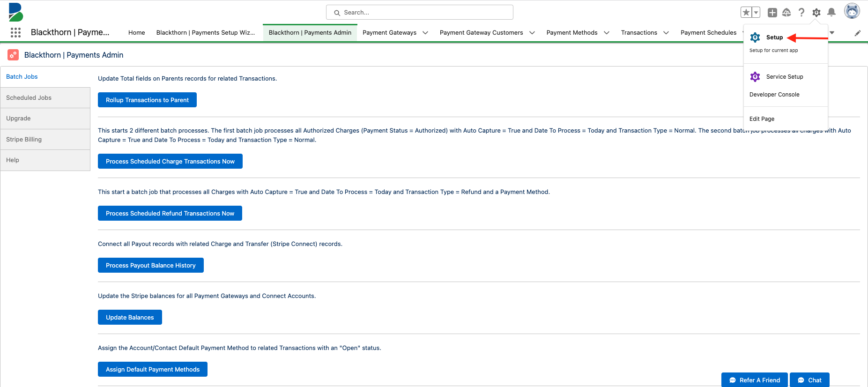Viewport: 868px width, 387px height.
Task: Open the Payment Gateway Customers tab
Action: coord(481,33)
